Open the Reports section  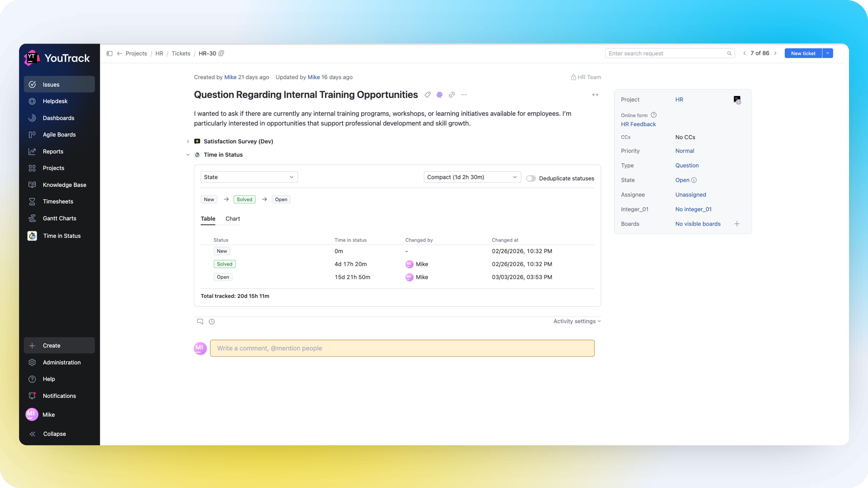[x=53, y=151]
